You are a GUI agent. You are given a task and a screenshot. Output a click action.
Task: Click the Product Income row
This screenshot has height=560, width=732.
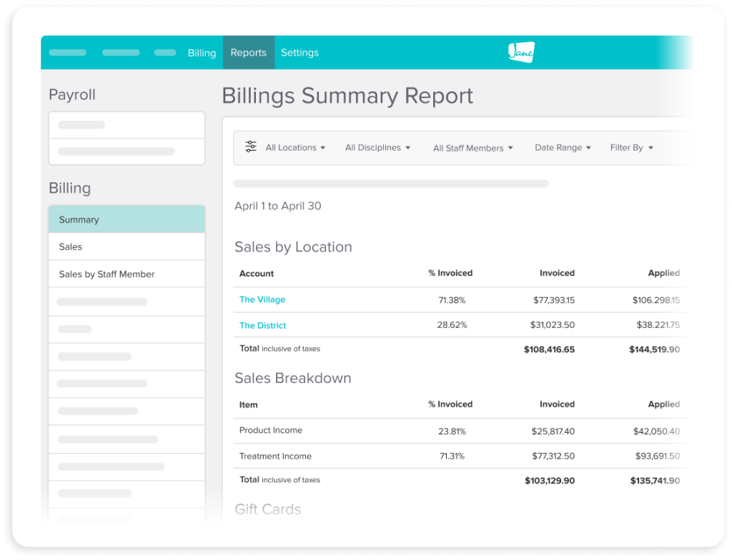[x=271, y=431]
